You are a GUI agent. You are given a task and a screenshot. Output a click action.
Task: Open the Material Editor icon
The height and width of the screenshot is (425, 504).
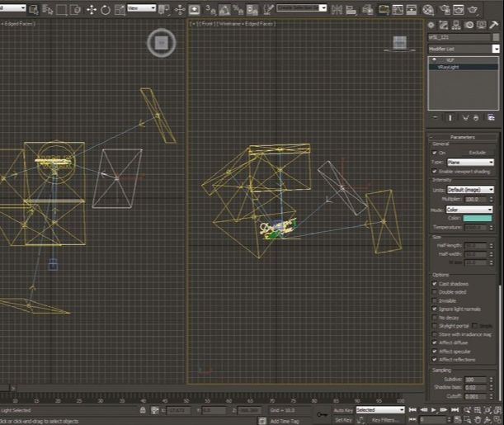(x=428, y=10)
